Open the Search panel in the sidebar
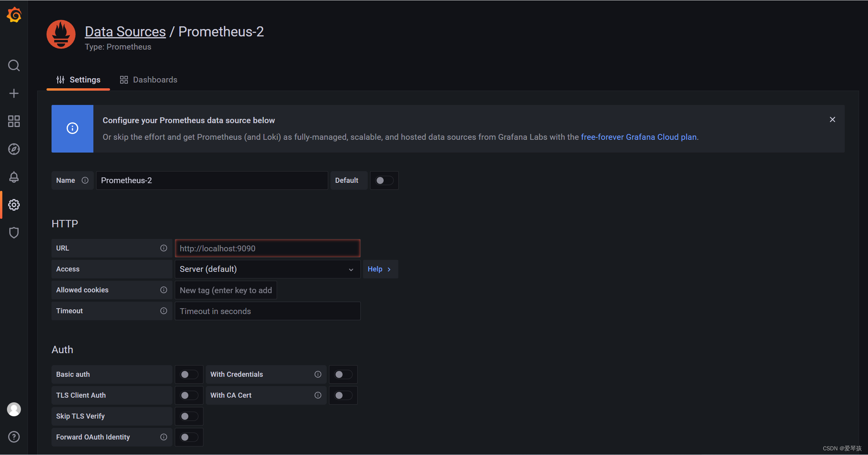The image size is (868, 455). (x=14, y=65)
